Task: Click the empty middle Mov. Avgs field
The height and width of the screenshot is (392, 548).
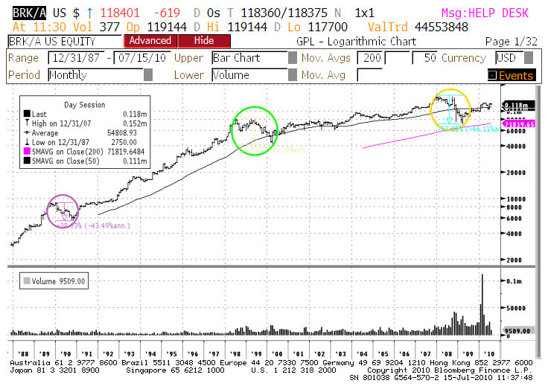Action: click(x=398, y=58)
